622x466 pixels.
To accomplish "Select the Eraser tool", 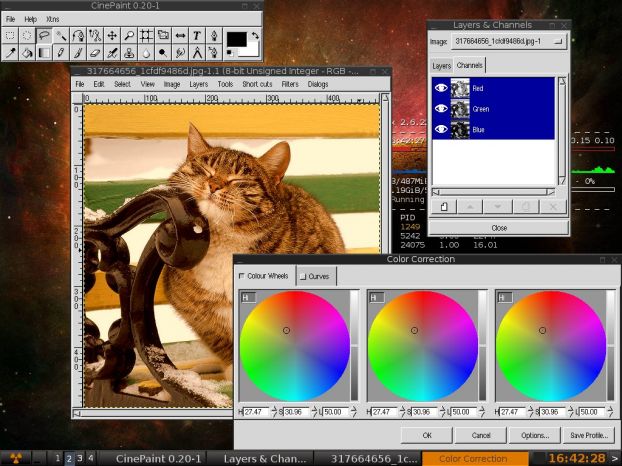I will pos(95,52).
